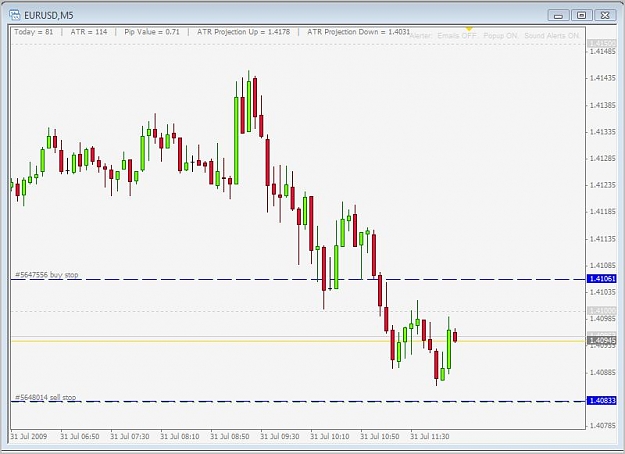The image size is (625, 454).
Task: Click the '31 Jul 06:50' time axis label
Action: pyautogui.click(x=80, y=436)
